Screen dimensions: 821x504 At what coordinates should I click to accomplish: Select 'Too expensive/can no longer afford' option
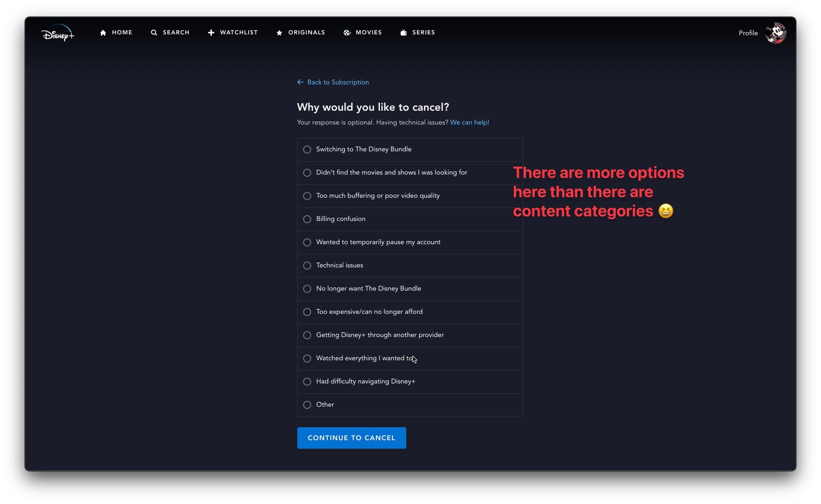(307, 312)
